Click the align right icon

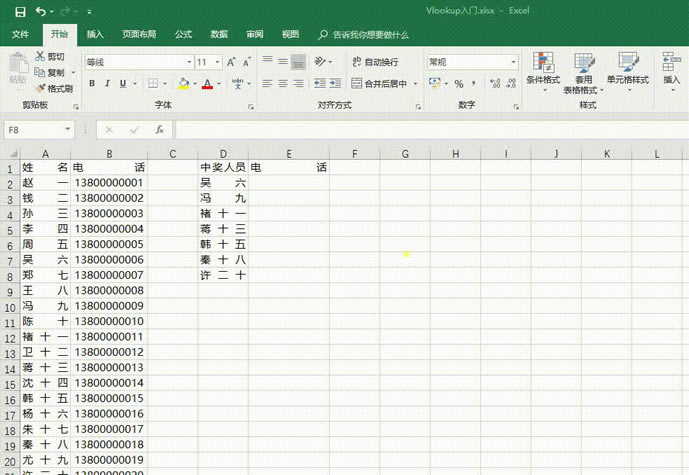tap(299, 83)
